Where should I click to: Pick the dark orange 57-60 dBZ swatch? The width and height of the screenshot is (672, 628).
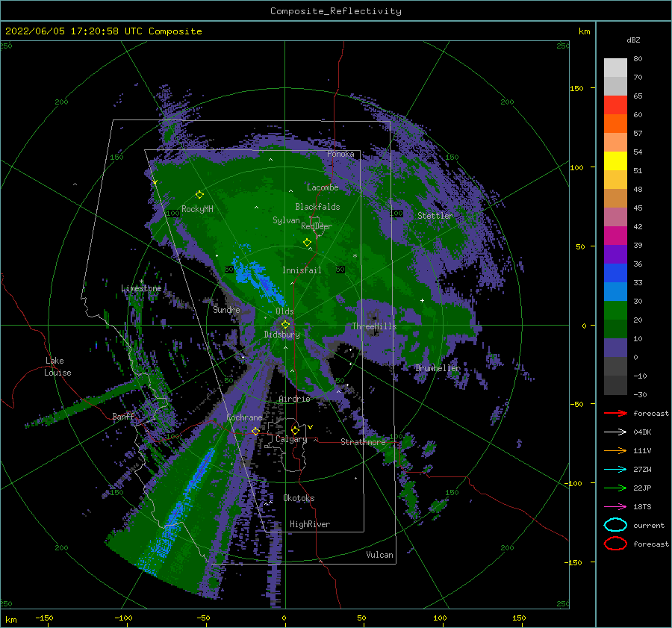tap(615, 123)
